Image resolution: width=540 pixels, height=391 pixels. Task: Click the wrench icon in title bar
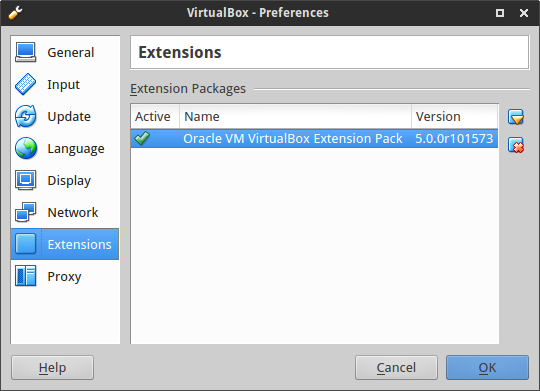point(15,13)
